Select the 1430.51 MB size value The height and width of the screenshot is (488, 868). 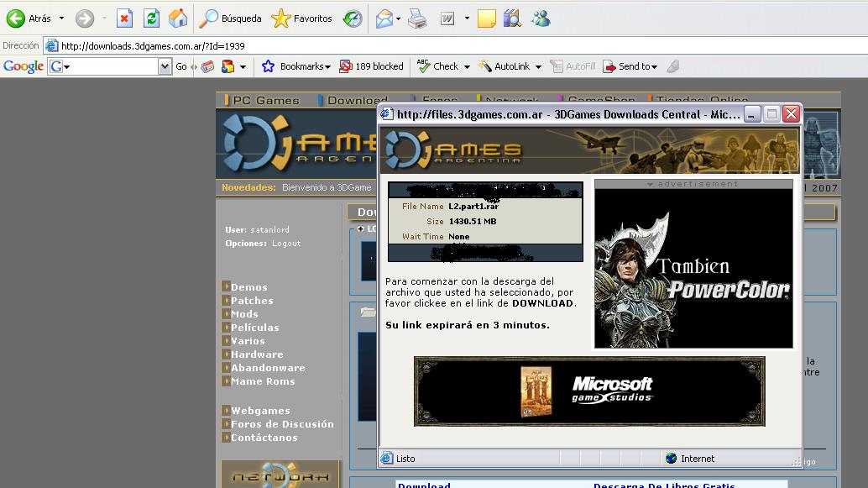coord(473,221)
